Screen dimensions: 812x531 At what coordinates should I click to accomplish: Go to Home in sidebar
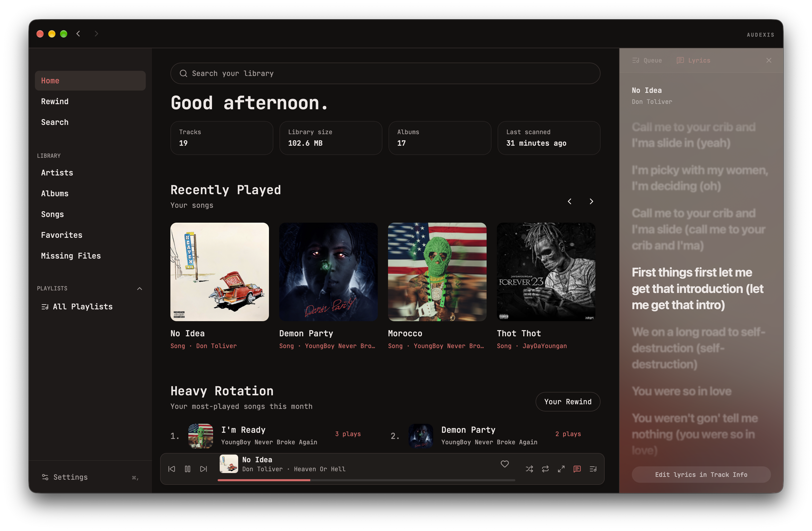pos(90,81)
